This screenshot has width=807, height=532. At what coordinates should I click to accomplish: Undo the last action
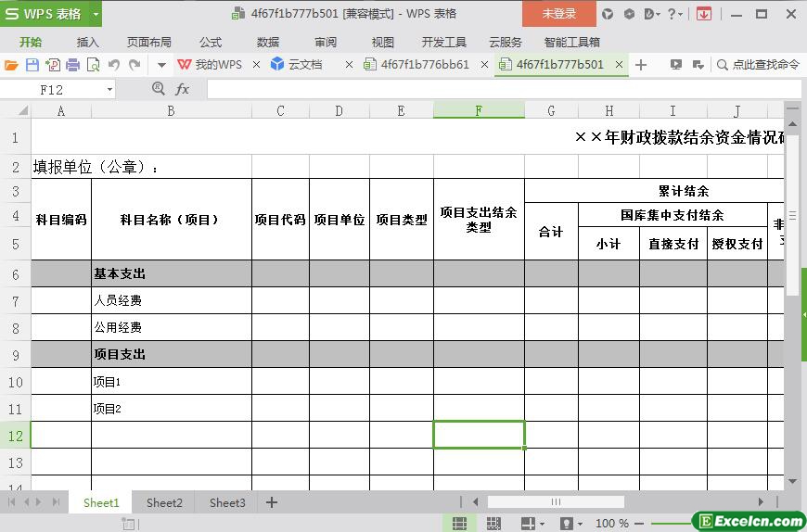114,65
